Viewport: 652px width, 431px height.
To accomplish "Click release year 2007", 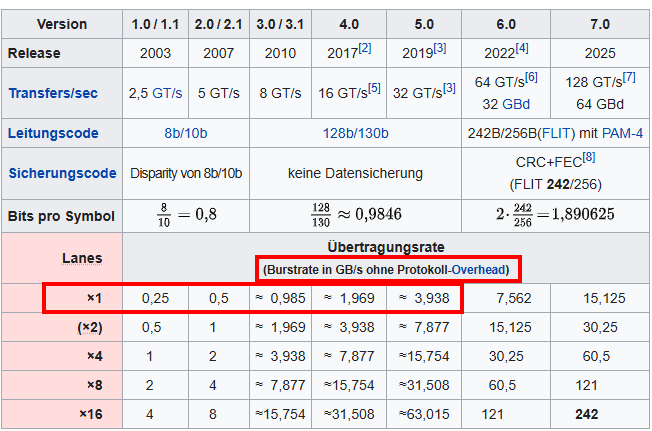I will [219, 53].
